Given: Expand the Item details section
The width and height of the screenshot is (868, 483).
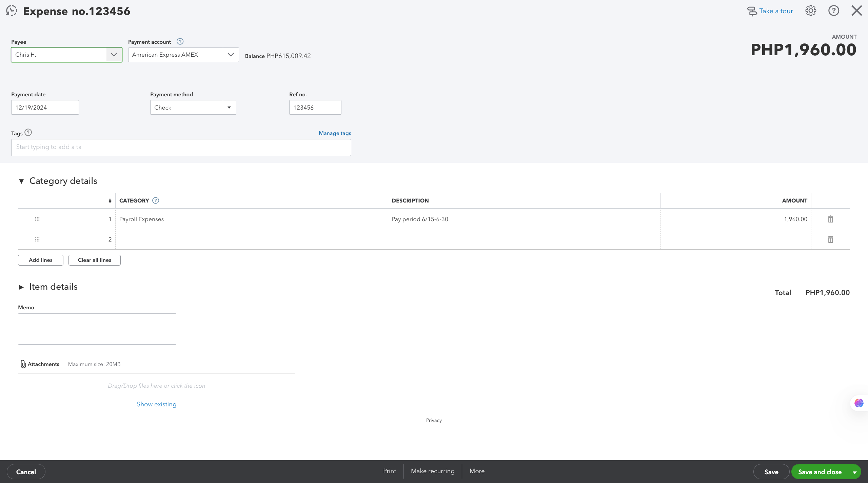Looking at the screenshot, I should pos(21,287).
